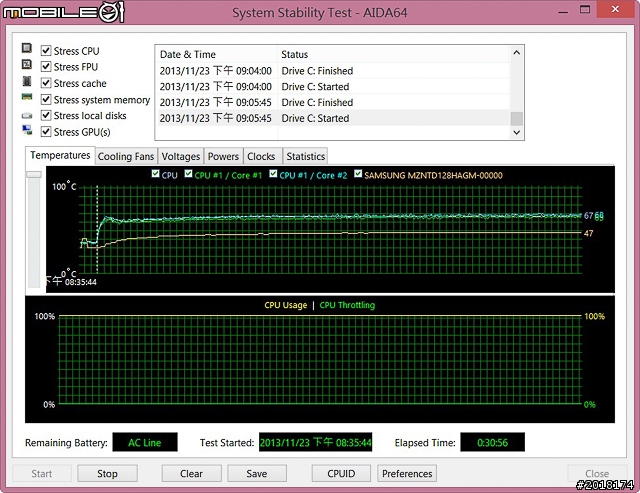Click the temperature graph vertical slider handle

pos(34,174)
